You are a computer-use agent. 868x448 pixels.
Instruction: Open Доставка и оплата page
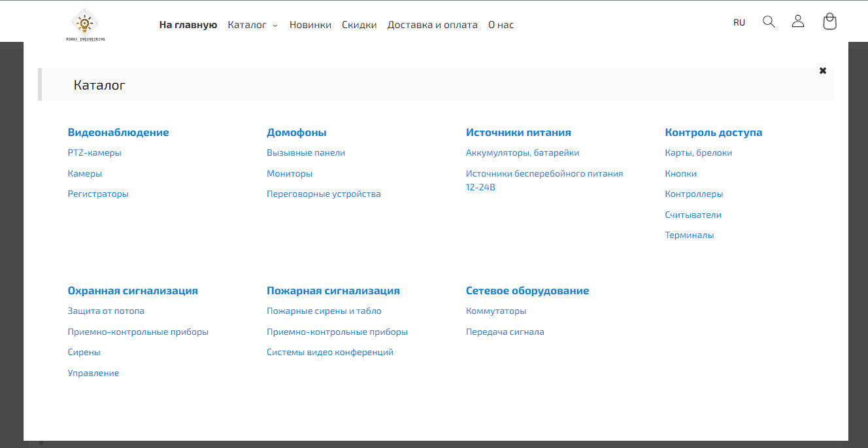(x=432, y=25)
